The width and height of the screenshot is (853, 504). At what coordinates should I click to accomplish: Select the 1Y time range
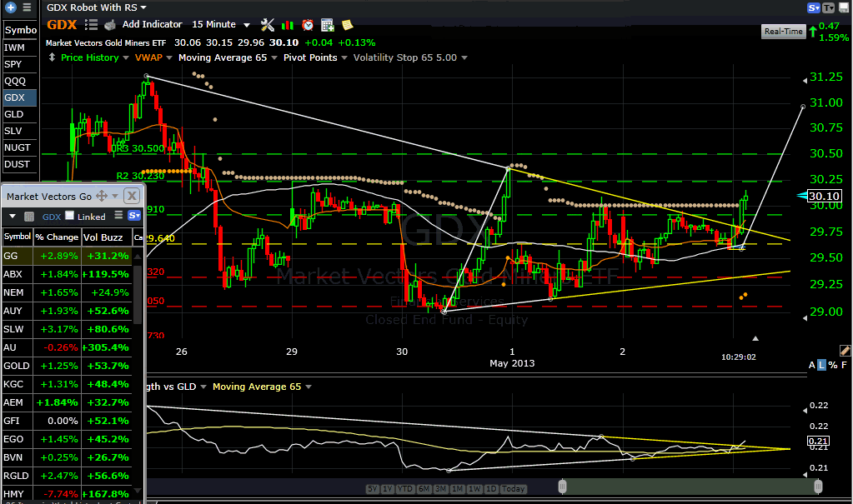tap(388, 489)
